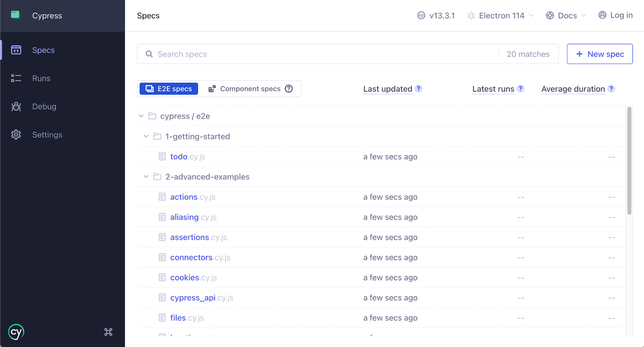Open the Docs dropdown menu
Viewport: 644px width, 347px height.
tap(566, 16)
